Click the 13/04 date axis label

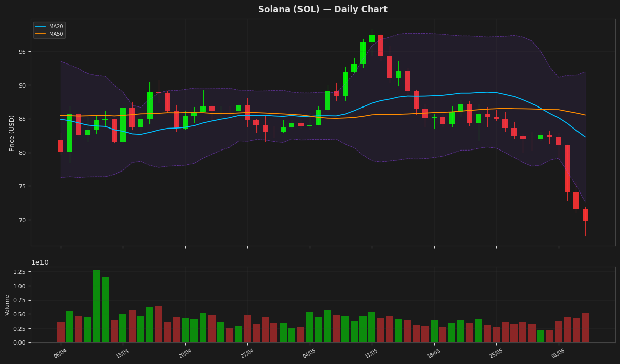point(122,353)
